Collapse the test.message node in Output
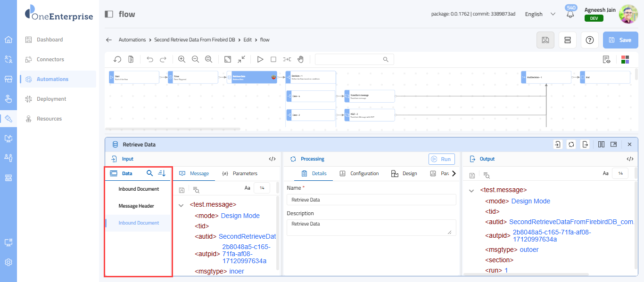The image size is (644, 282). 471,191
